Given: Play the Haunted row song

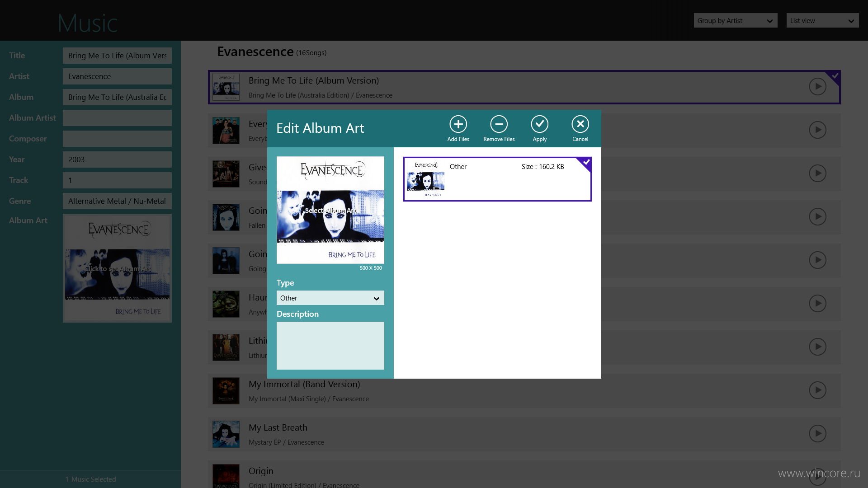Looking at the screenshot, I should pos(817,304).
